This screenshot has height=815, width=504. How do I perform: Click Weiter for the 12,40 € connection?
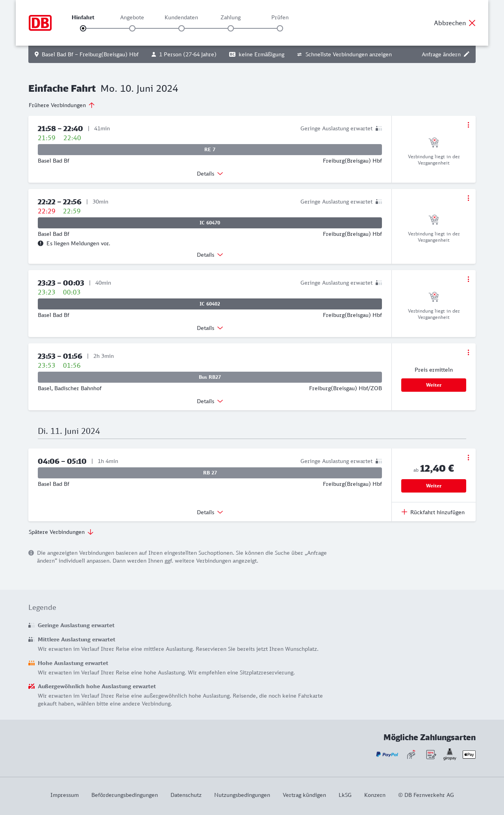[434, 486]
